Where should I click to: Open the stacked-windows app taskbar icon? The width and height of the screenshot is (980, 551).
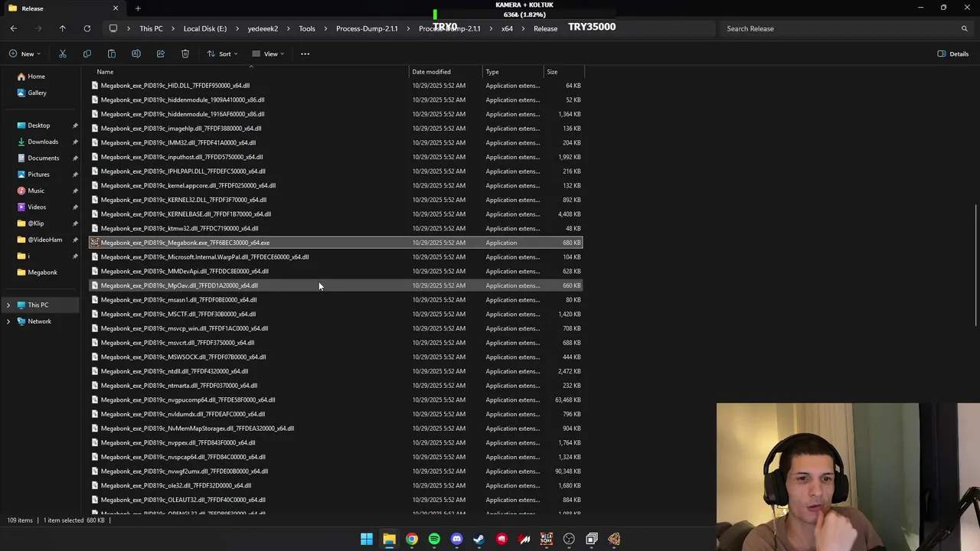coord(592,540)
